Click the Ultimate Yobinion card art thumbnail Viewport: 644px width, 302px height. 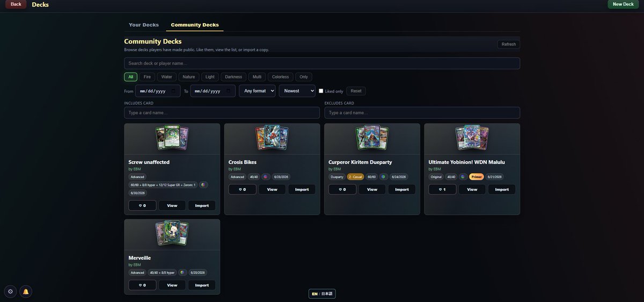(x=472, y=138)
